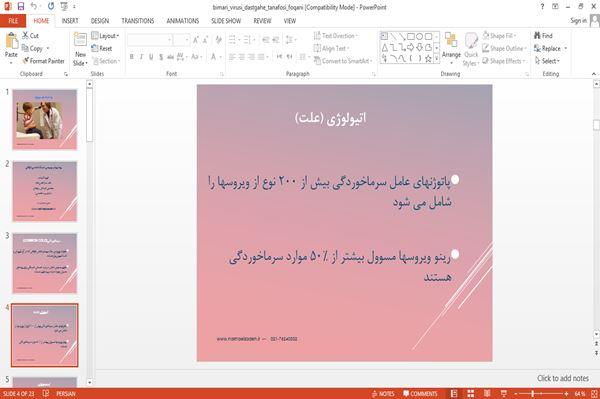Viewport: 600px width, 399px height.
Task: Open the PowerPoint Help question mark
Action: pyautogui.click(x=542, y=7)
